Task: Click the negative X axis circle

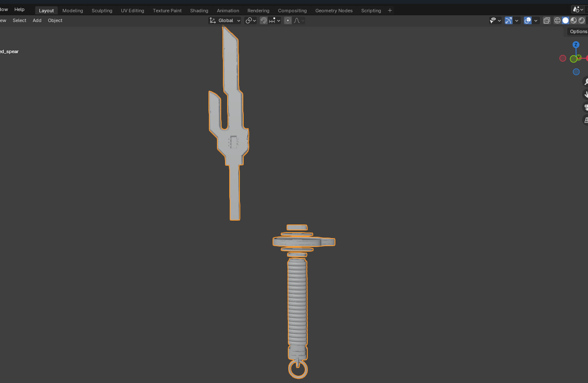Action: coord(563,58)
